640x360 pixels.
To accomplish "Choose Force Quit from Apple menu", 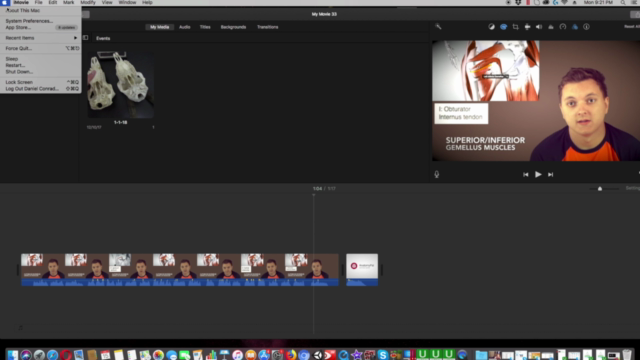I will tap(40, 48).
